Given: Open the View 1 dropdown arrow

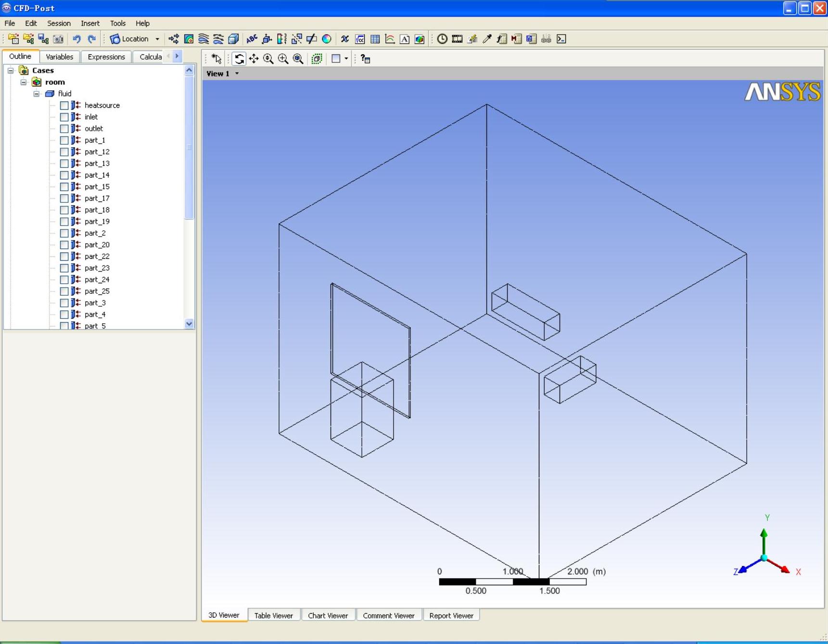Looking at the screenshot, I should (237, 74).
